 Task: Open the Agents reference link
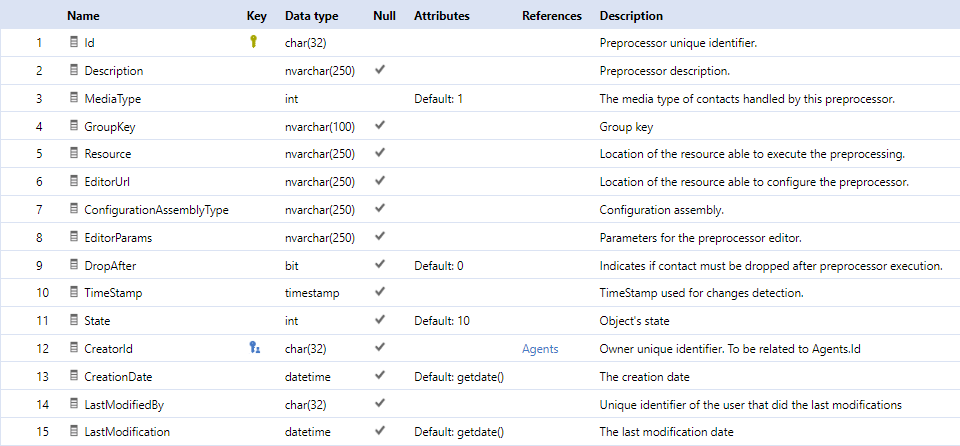coord(540,349)
